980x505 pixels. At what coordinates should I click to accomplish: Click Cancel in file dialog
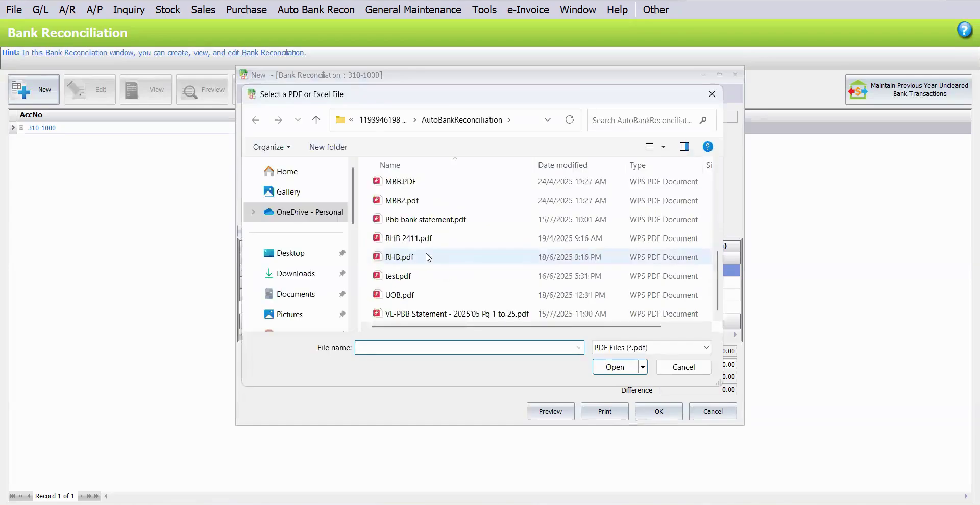pos(683,367)
